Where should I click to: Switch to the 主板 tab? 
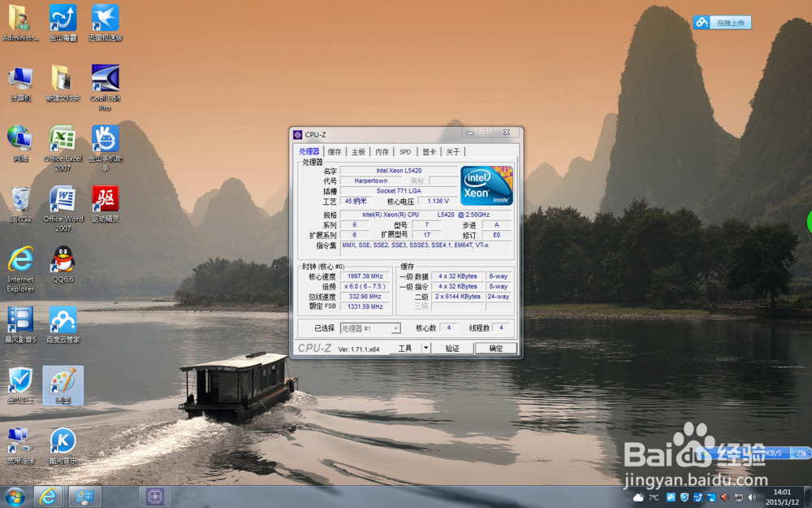[358, 152]
